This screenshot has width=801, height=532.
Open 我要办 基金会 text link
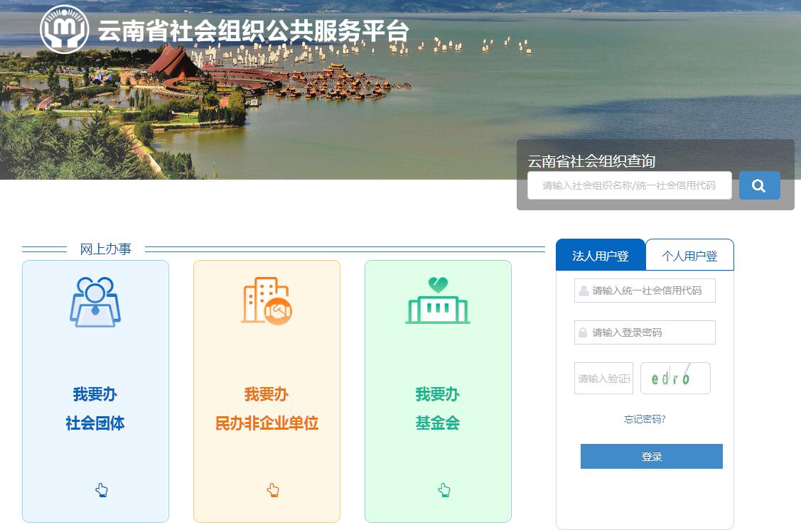click(x=438, y=408)
